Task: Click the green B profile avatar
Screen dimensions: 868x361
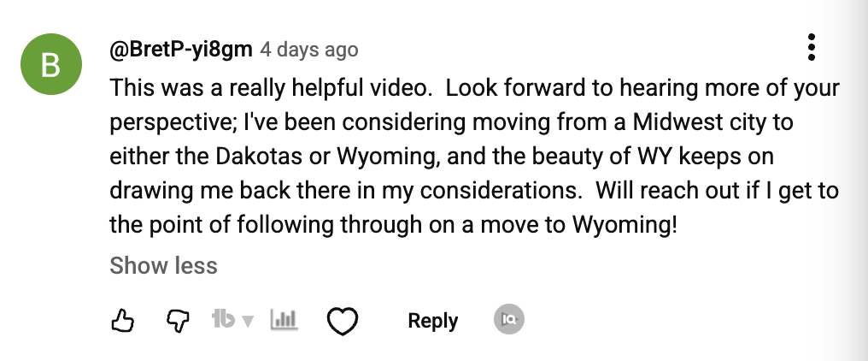Action: click(51, 65)
